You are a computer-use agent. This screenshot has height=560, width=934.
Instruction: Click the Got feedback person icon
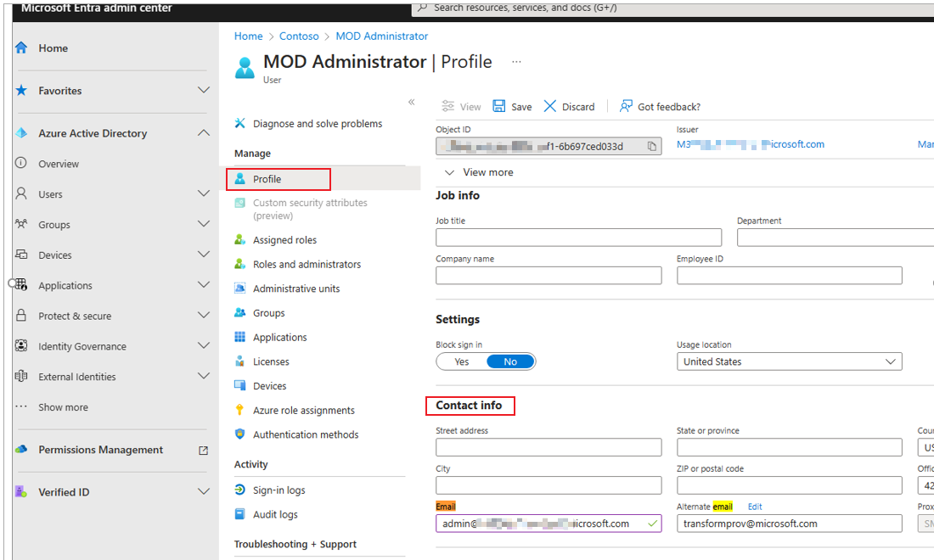point(626,106)
